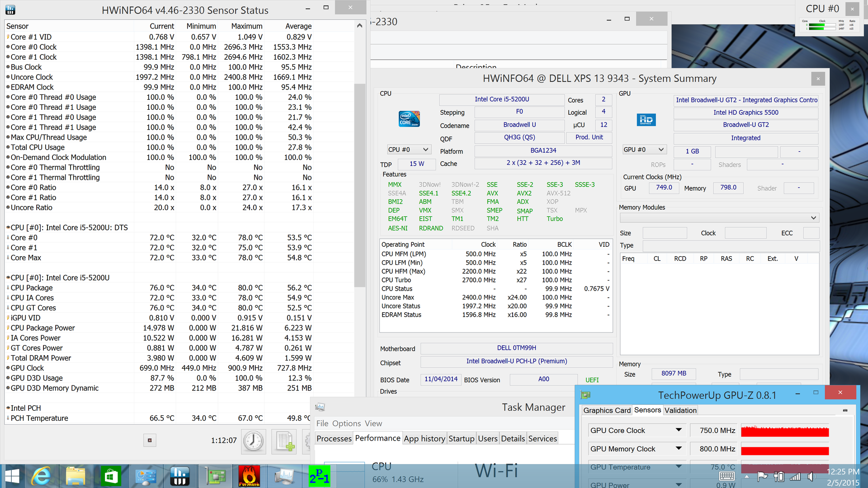Switch to GPU-Z taskbar icon
The image size is (868, 488).
coord(215,476)
